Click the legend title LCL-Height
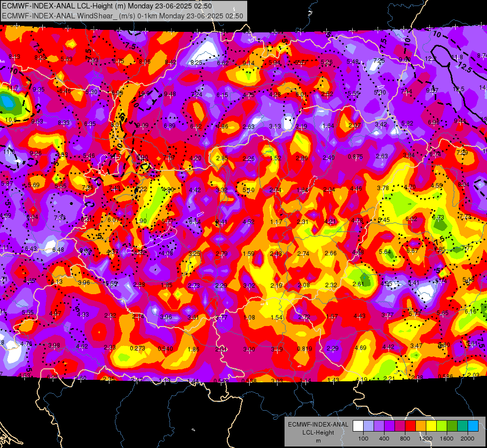Viewport: 487px width, 448px height. 318,433
